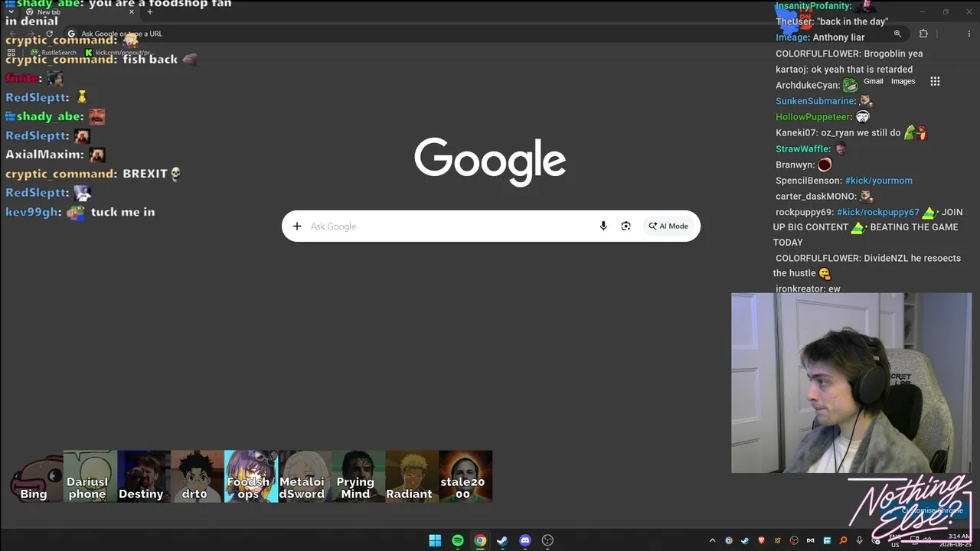This screenshot has width=980, height=551.
Task: Open the Windows Start menu
Action: coord(435,540)
